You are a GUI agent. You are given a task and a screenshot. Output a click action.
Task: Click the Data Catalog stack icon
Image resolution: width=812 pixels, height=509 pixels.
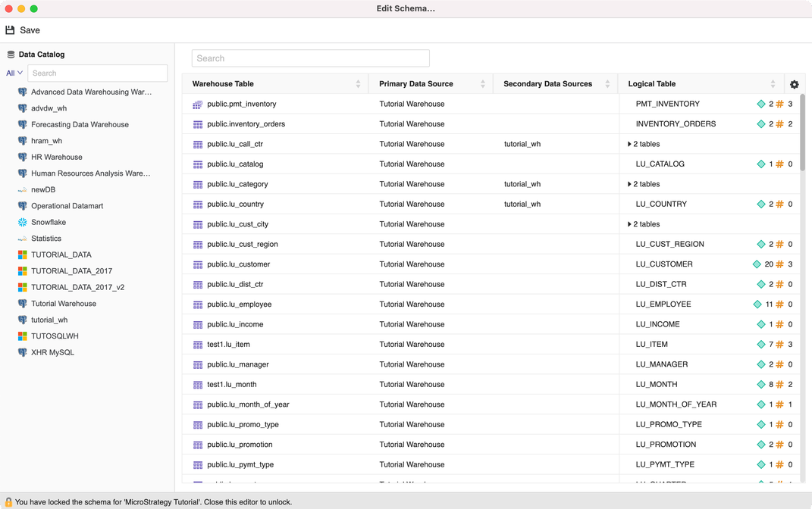11,55
